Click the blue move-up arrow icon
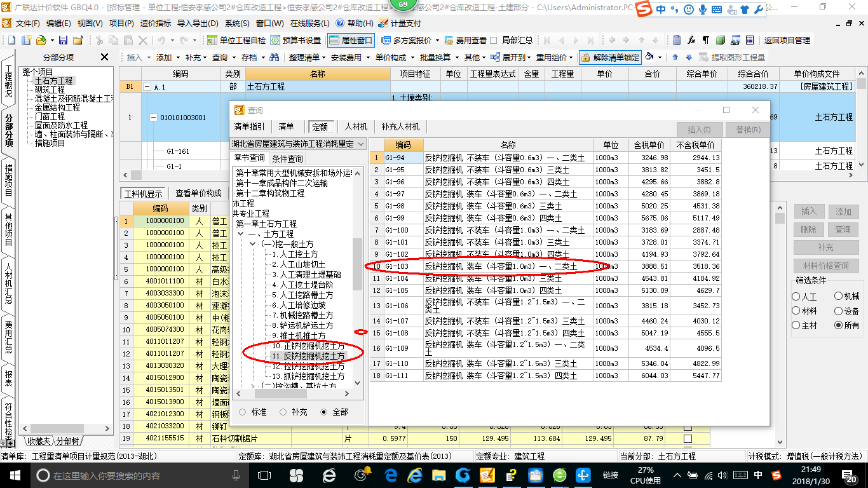868x488 pixels. 675,57
